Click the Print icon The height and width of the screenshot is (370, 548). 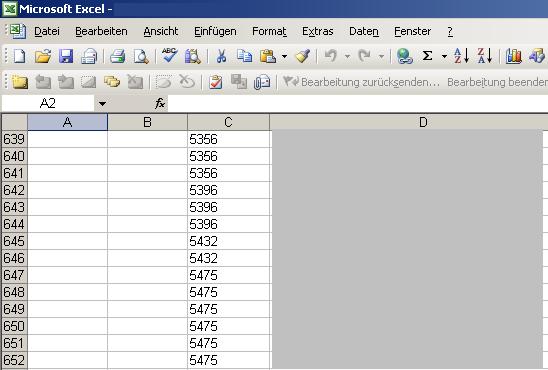tap(117, 56)
